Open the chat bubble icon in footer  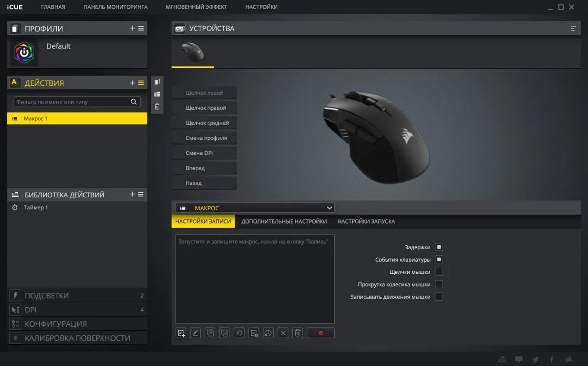click(519, 360)
